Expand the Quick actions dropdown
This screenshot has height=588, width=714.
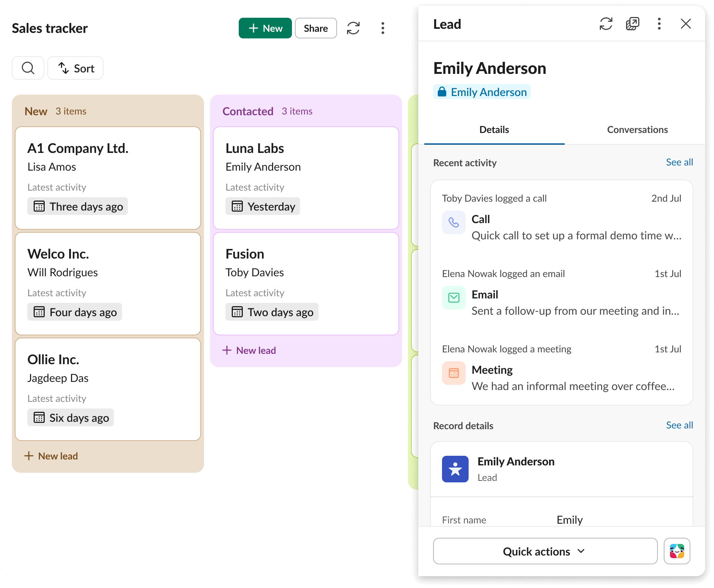545,551
